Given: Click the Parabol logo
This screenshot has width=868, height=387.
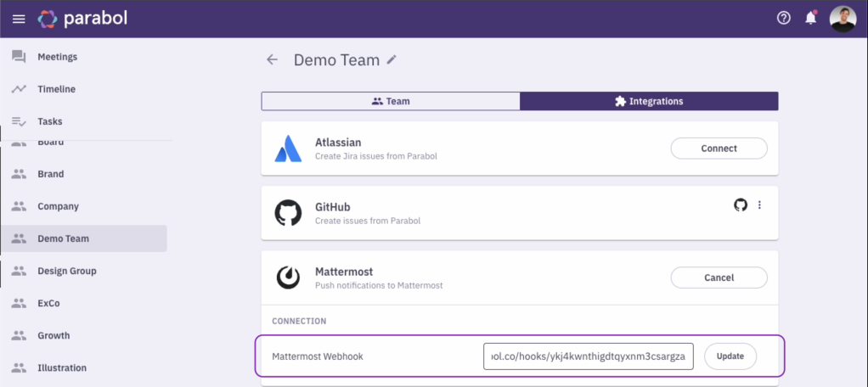Looking at the screenshot, I should click(82, 20).
